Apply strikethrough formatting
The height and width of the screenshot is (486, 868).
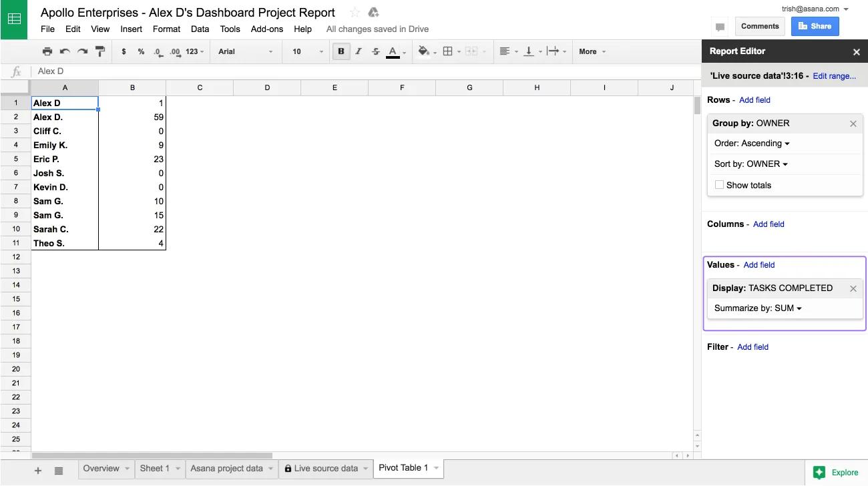pyautogui.click(x=375, y=51)
